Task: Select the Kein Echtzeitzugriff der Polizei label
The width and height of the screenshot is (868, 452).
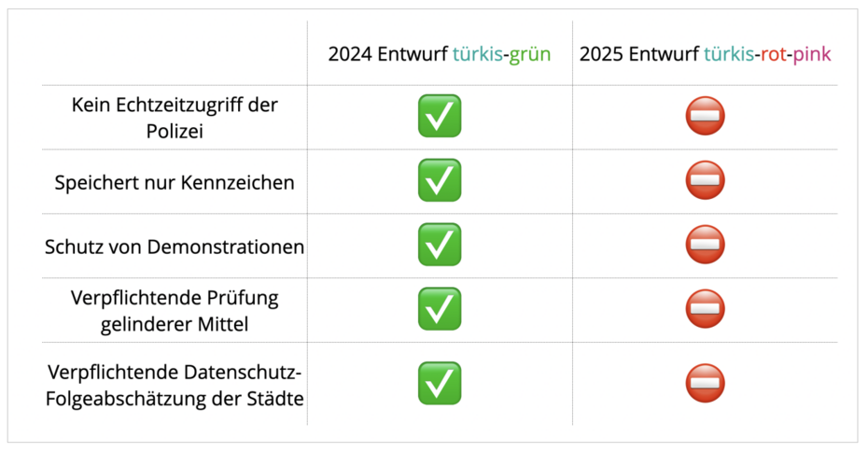Action: (x=175, y=117)
